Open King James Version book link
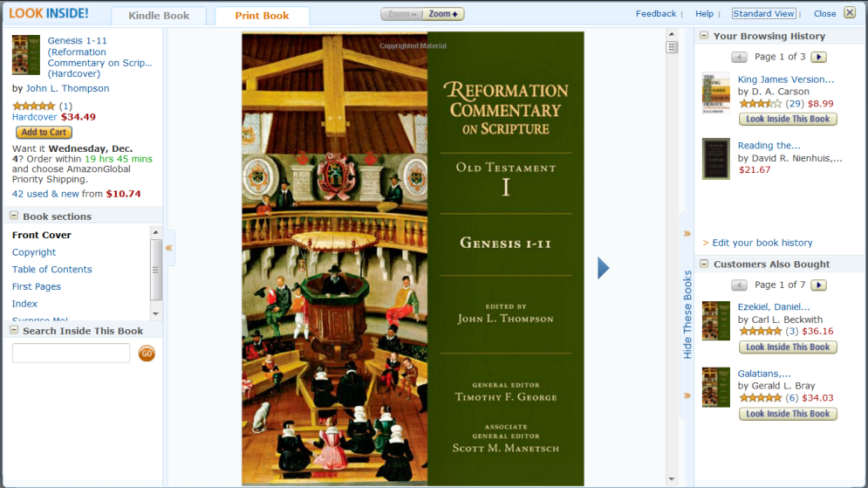 (x=785, y=79)
